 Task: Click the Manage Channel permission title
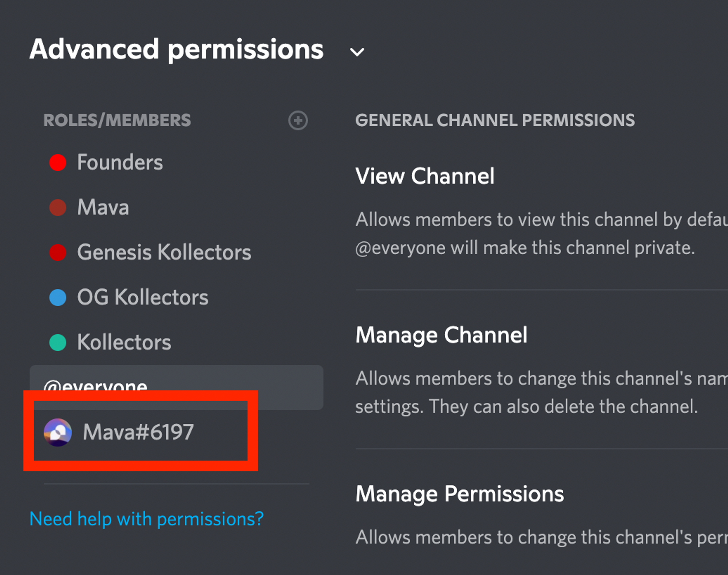tap(441, 335)
